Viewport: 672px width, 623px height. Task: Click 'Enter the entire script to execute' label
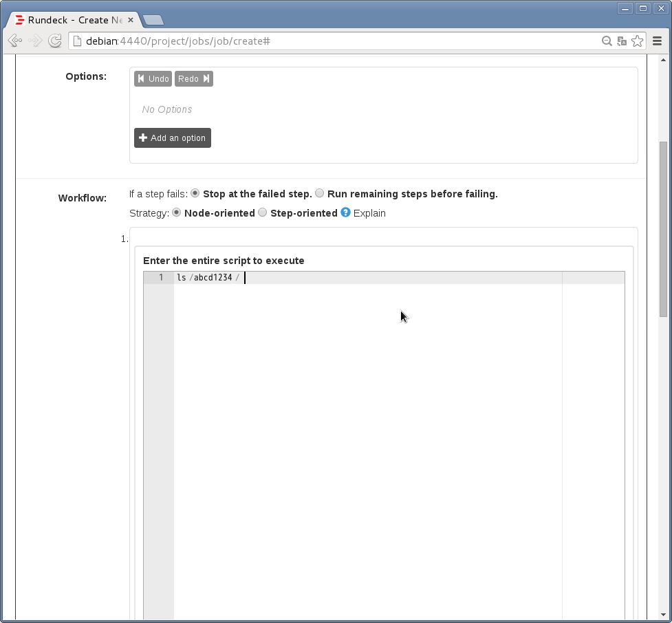click(224, 261)
